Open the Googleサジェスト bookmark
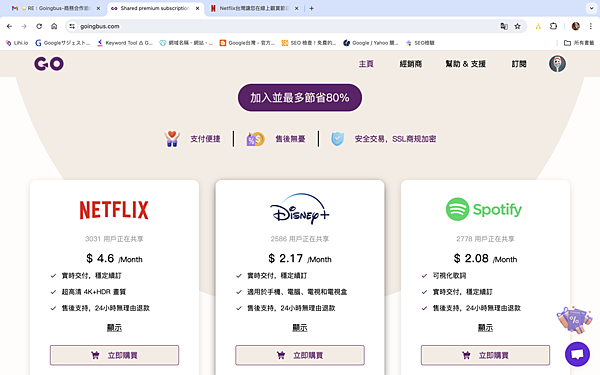600x375 pixels. coord(63,43)
